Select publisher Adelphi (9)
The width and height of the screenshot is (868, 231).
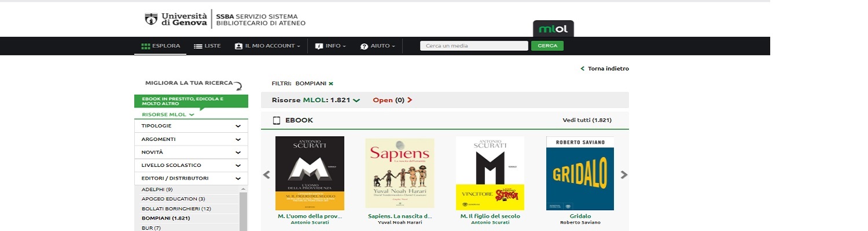[x=157, y=189]
